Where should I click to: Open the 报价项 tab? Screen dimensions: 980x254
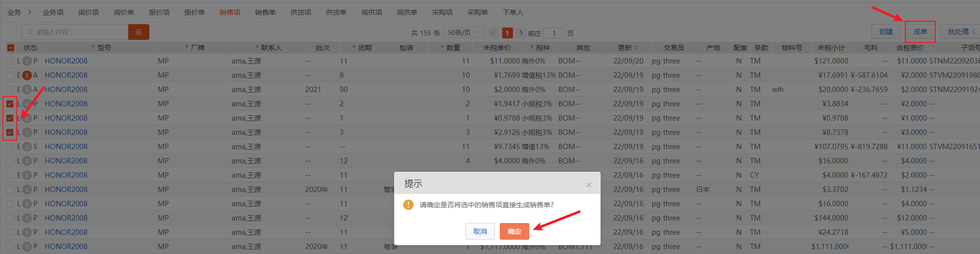click(x=159, y=12)
